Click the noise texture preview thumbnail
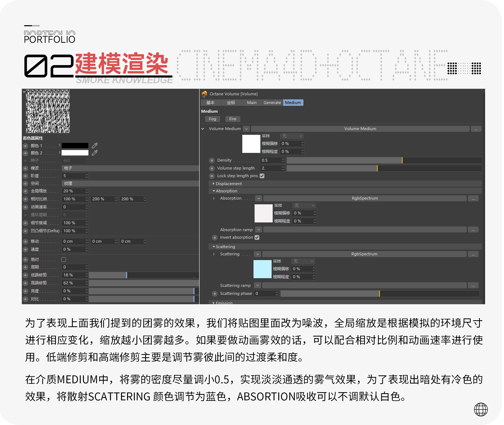This screenshot has height=425, width=504. coord(48,111)
